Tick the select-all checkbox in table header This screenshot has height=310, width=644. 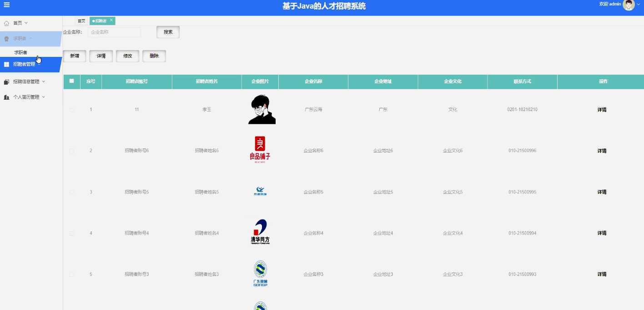[72, 81]
